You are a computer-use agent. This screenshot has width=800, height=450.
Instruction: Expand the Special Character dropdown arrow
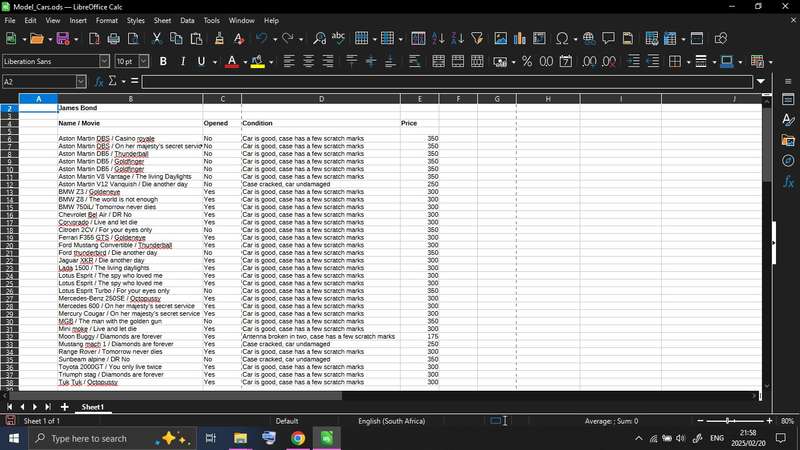point(575,39)
